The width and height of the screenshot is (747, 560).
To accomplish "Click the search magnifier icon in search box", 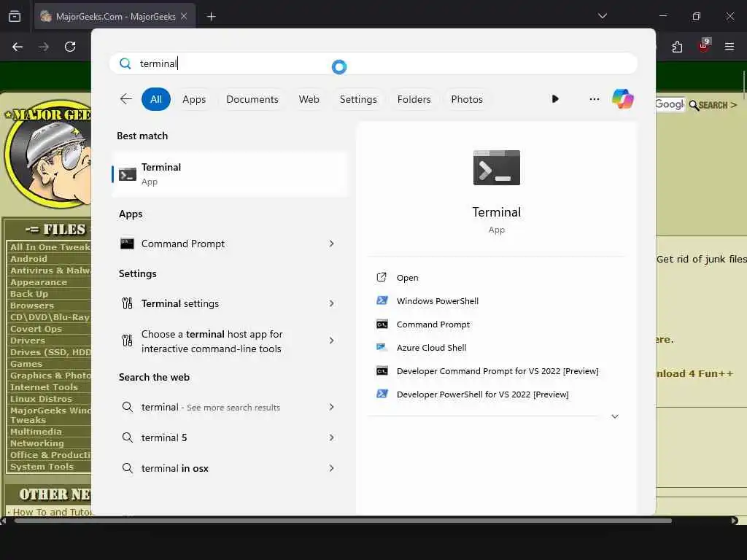I will (125, 63).
